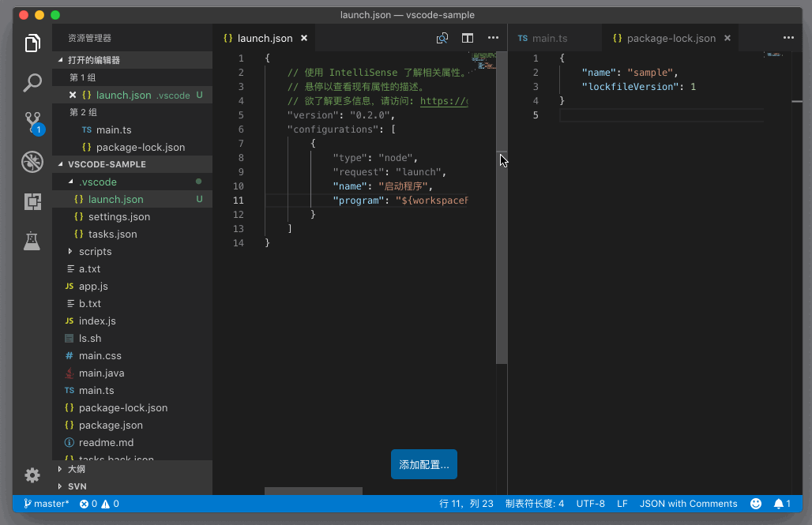Open the Test beaker icon view

point(32,241)
